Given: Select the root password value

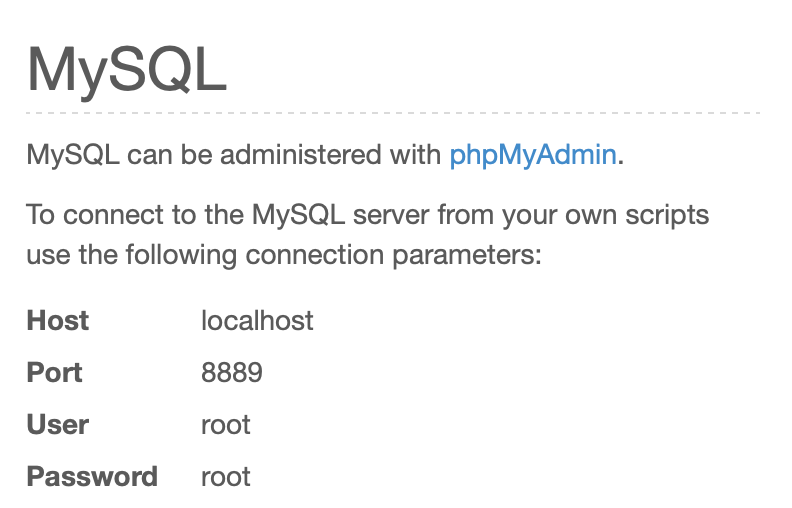Looking at the screenshot, I should point(226,477).
